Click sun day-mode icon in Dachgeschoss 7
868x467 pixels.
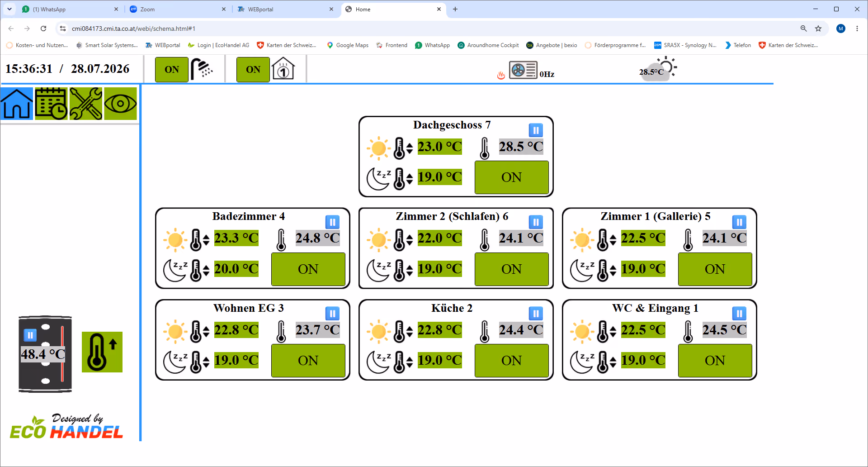pyautogui.click(x=378, y=148)
